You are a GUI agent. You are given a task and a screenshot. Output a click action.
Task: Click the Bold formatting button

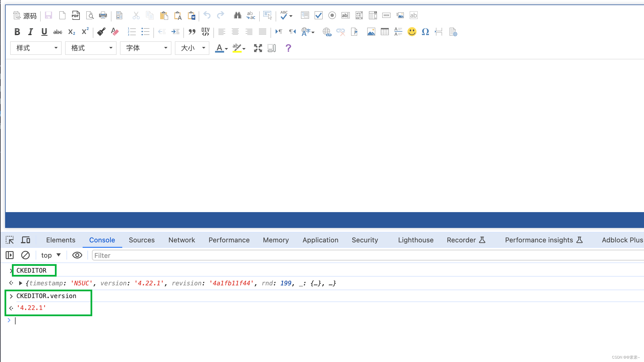(17, 32)
